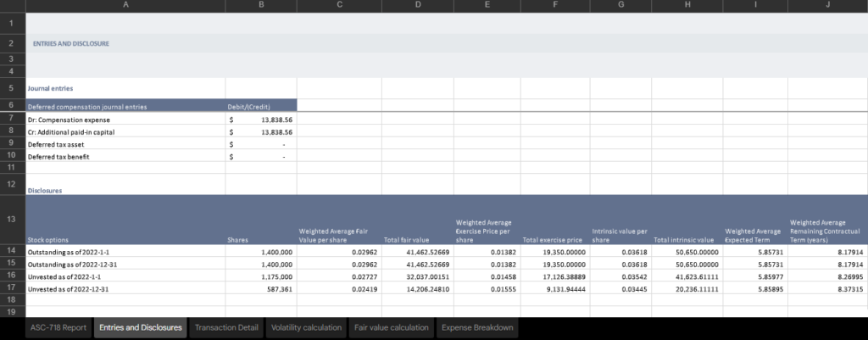Select column F header
Image resolution: width=868 pixels, height=340 pixels.
(x=555, y=5)
